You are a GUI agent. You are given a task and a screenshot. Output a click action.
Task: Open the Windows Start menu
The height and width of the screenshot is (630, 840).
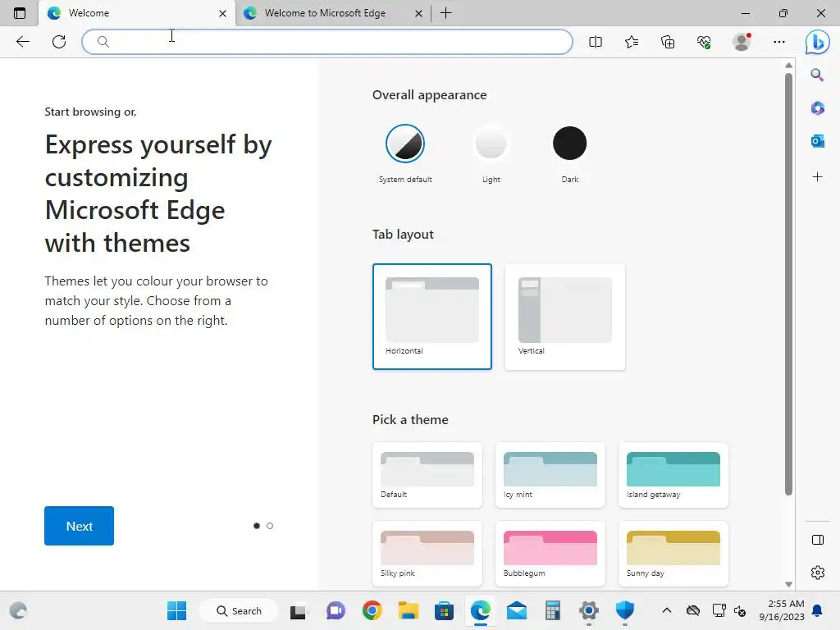177,610
